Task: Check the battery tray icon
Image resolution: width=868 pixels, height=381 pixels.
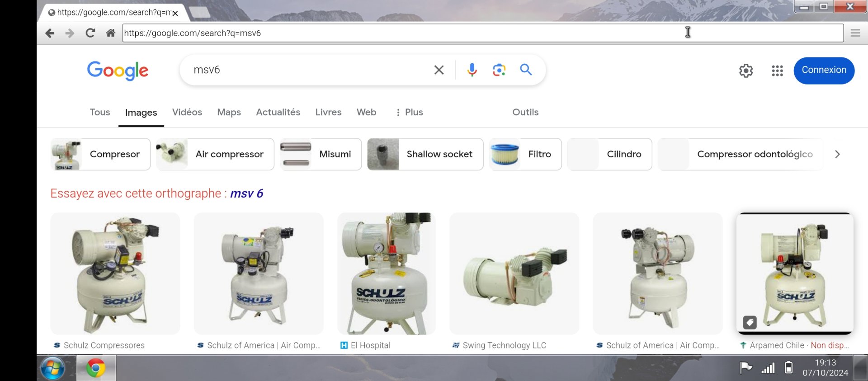Action: point(788,367)
